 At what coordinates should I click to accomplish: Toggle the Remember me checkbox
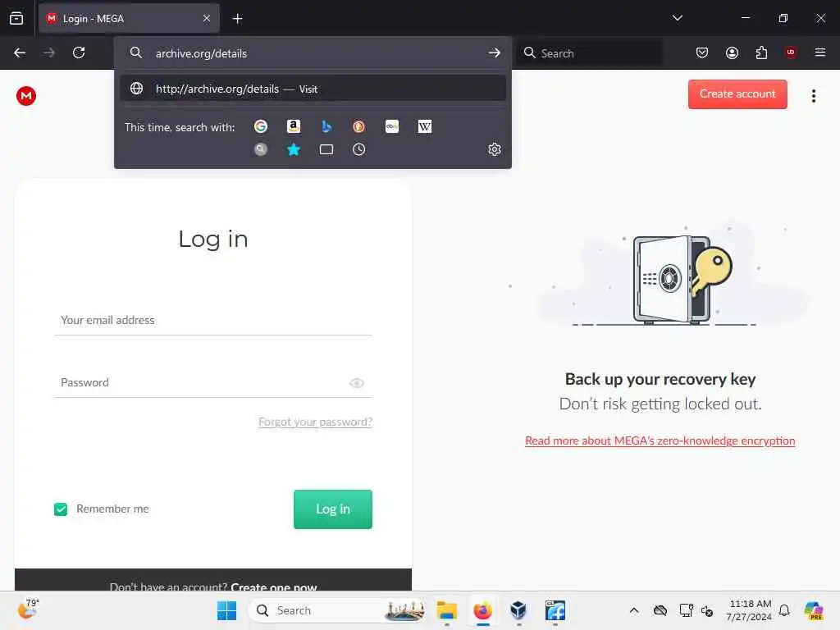61,509
